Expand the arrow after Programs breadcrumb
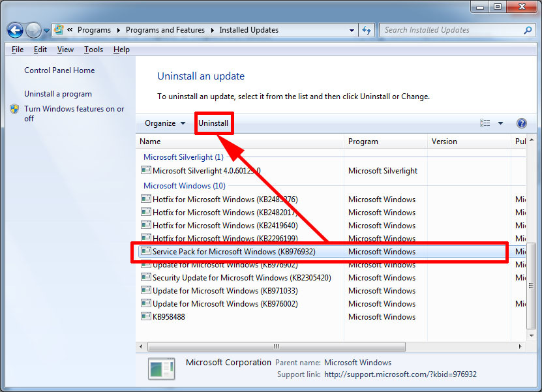 tap(119, 30)
